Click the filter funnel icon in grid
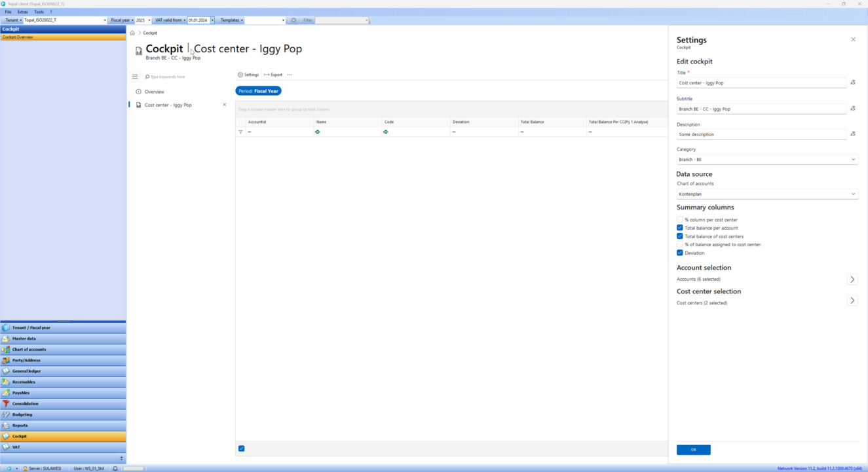Screen dimensions: 868x472 (x=240, y=132)
